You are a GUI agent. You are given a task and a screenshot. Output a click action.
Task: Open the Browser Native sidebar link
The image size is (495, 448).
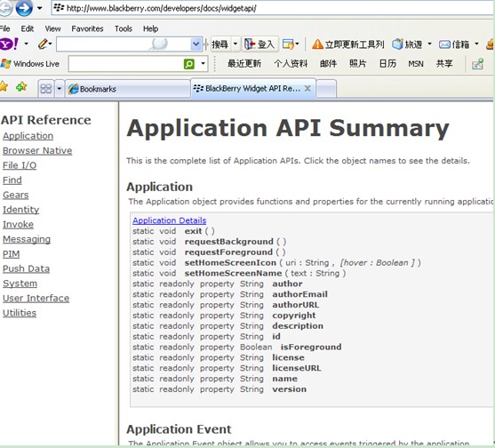(37, 150)
